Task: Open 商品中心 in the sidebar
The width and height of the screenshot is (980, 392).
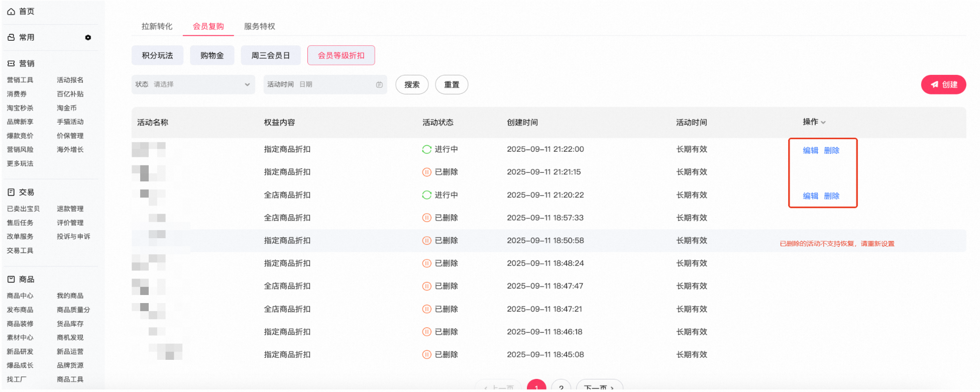Action: click(x=20, y=296)
